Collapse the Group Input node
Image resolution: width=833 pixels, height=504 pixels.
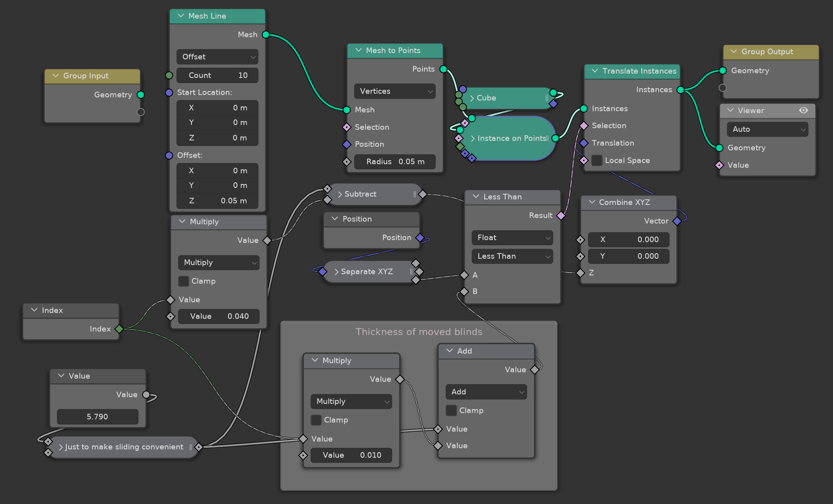point(55,76)
